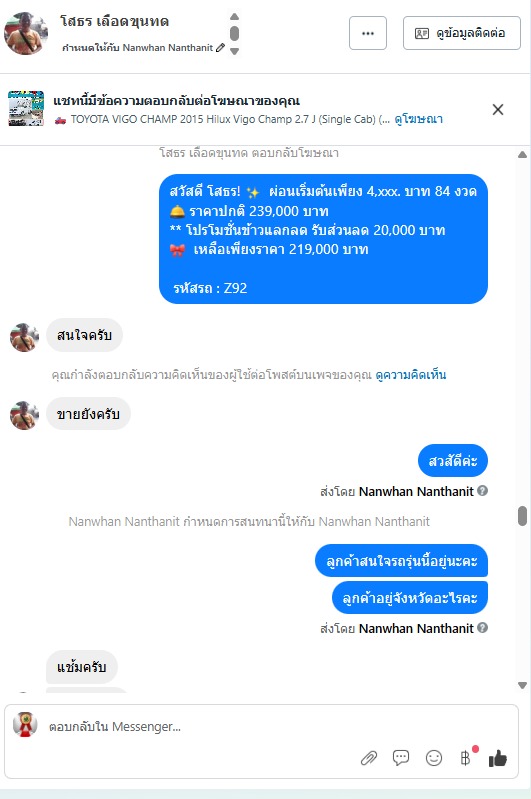Click the Baht payment request icon
Viewport: 531px width, 799px height.
(465, 758)
